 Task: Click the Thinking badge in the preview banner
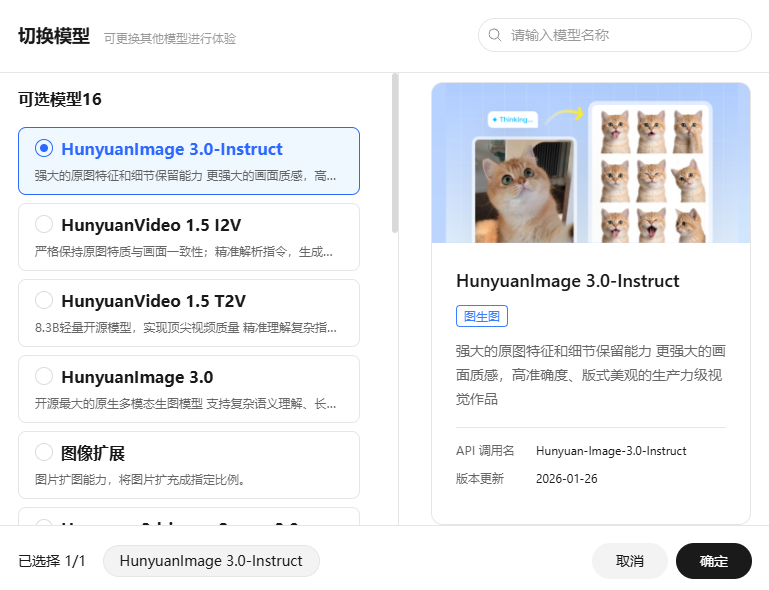(513, 119)
